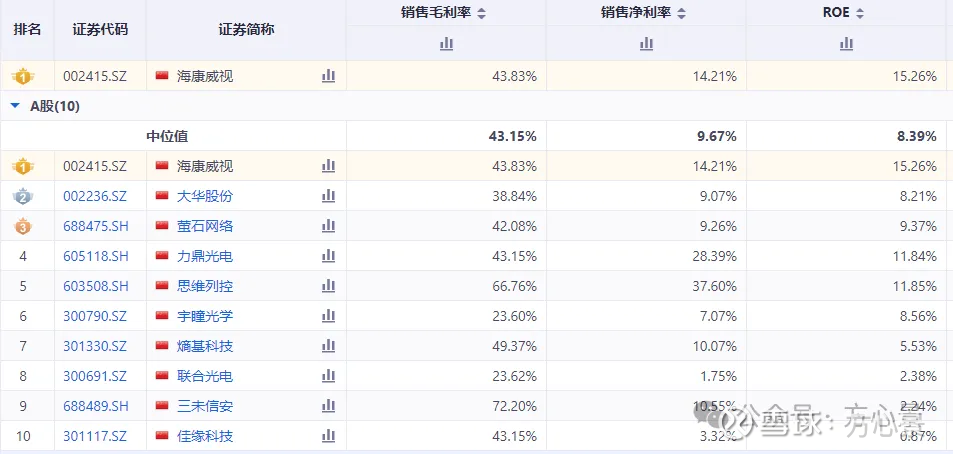Select 熵基科技 ROE value 5.53%

[x=918, y=346]
